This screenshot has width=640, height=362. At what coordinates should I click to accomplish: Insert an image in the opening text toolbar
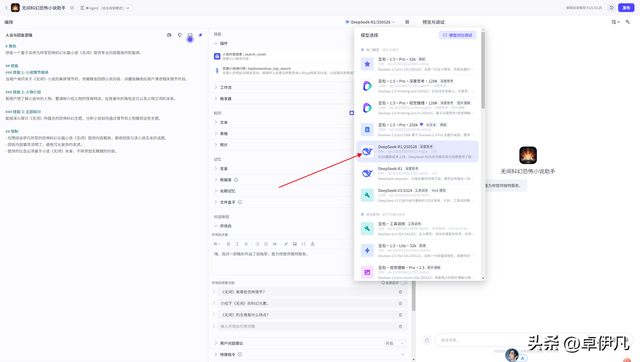(295, 244)
